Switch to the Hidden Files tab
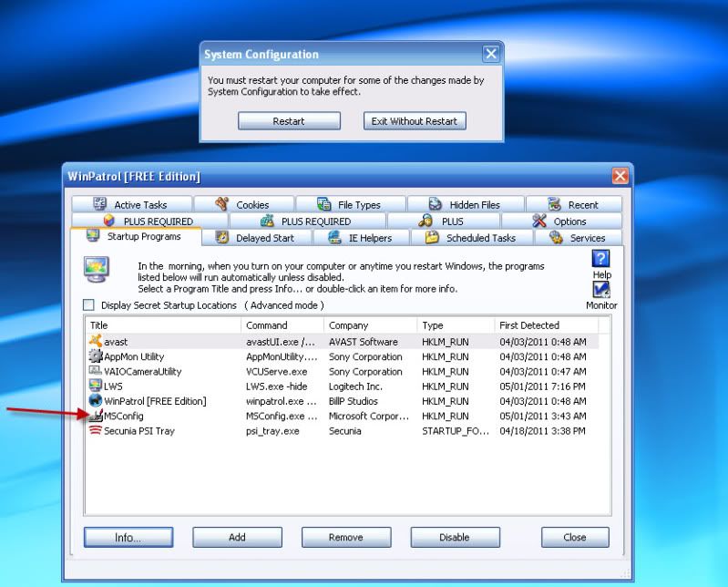Viewport: 728px width, 587px height. (466, 204)
